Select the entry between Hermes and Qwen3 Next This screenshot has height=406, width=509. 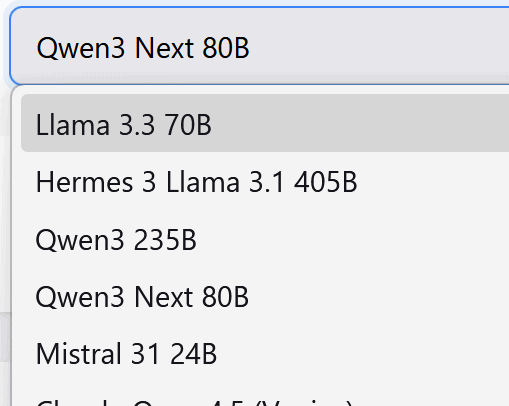coord(265,239)
